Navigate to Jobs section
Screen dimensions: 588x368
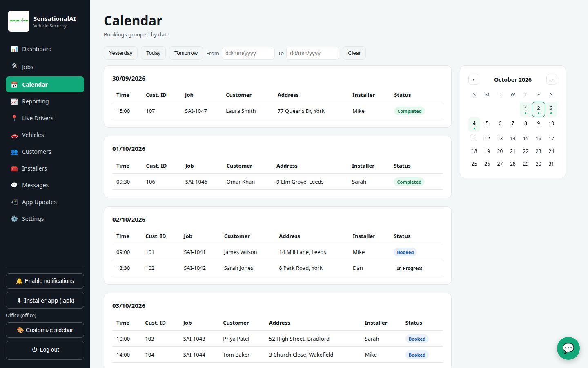click(45, 67)
